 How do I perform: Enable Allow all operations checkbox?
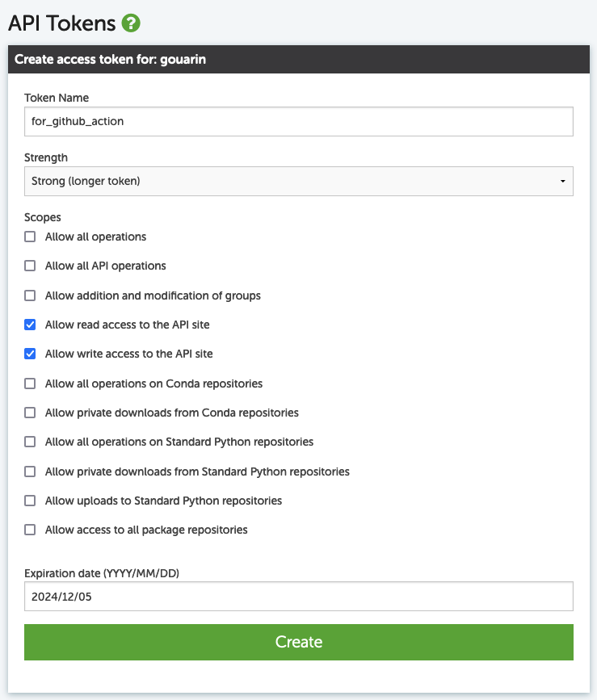30,237
